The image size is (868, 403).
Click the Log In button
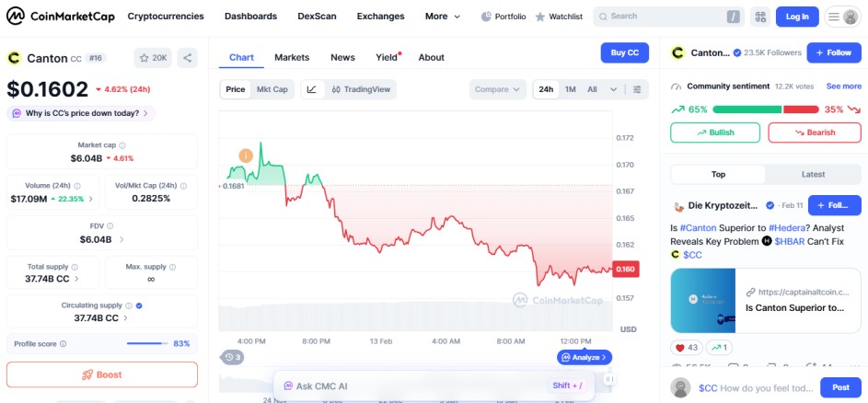pos(797,17)
